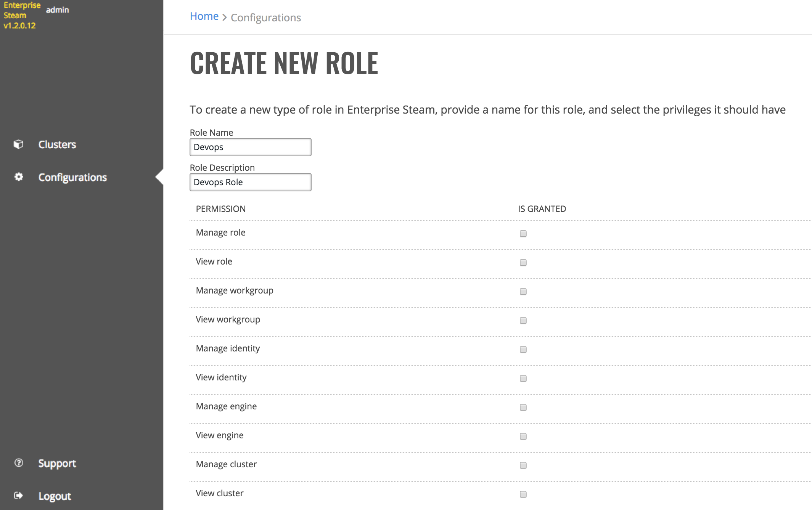Click the Configurations breadcrumb text
The image size is (812, 510).
(266, 18)
